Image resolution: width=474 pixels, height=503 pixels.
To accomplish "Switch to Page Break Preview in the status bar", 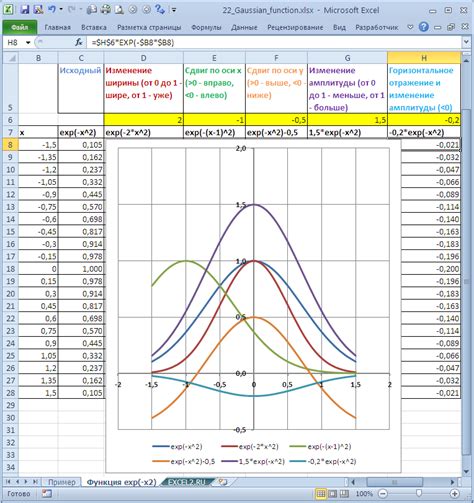I will pos(344,494).
